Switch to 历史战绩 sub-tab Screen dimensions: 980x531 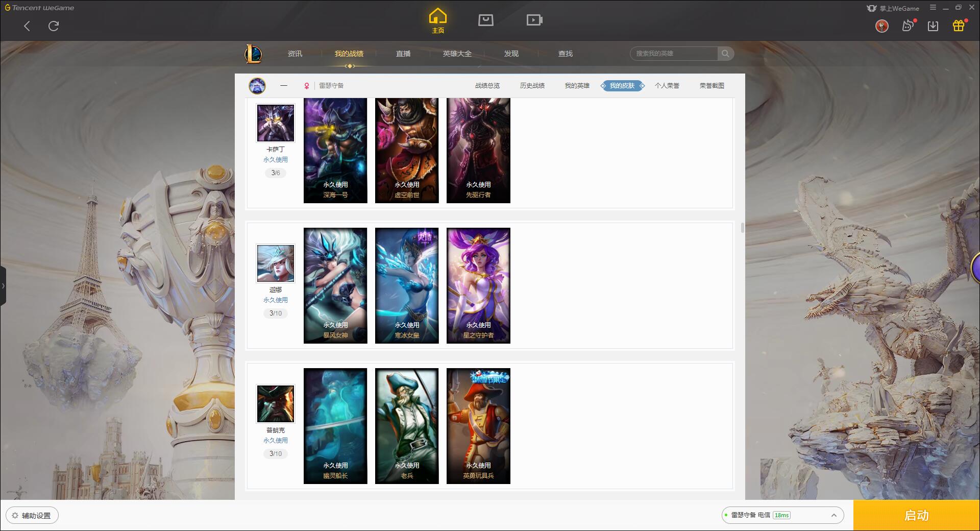point(532,86)
